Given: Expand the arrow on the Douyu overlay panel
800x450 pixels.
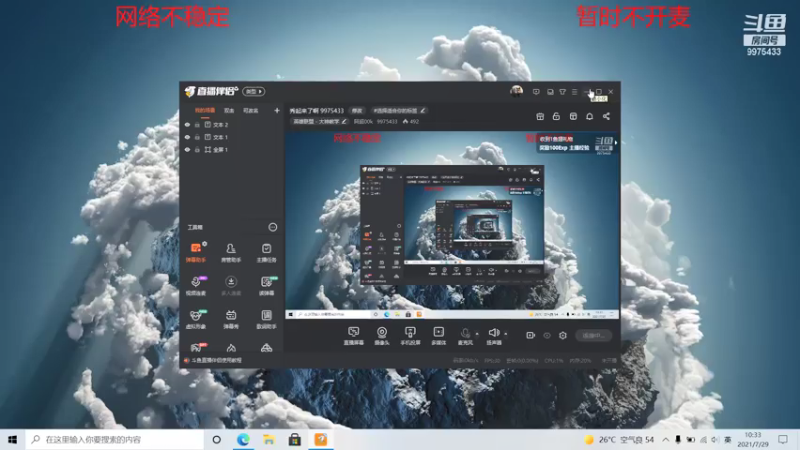Looking at the screenshot, I should click(616, 143).
